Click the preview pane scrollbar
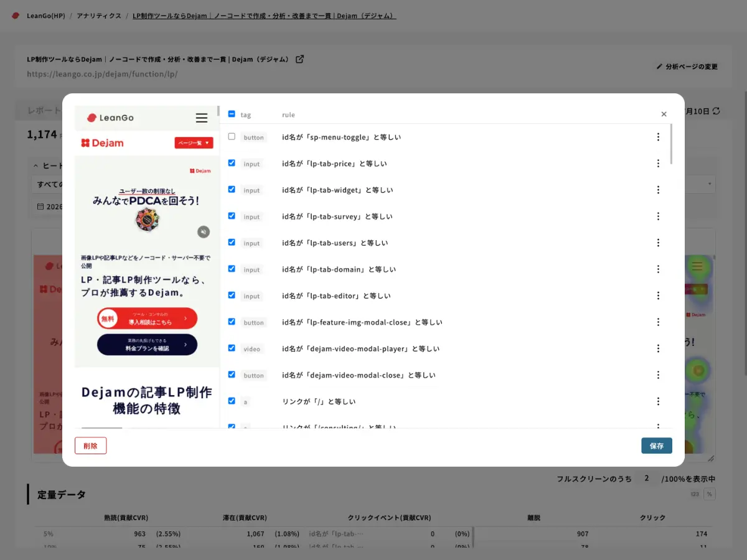747x560 pixels. tap(218, 111)
